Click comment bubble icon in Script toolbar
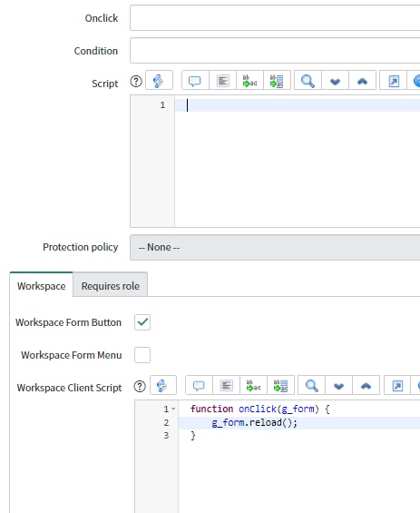The height and width of the screenshot is (513, 420). [195, 80]
